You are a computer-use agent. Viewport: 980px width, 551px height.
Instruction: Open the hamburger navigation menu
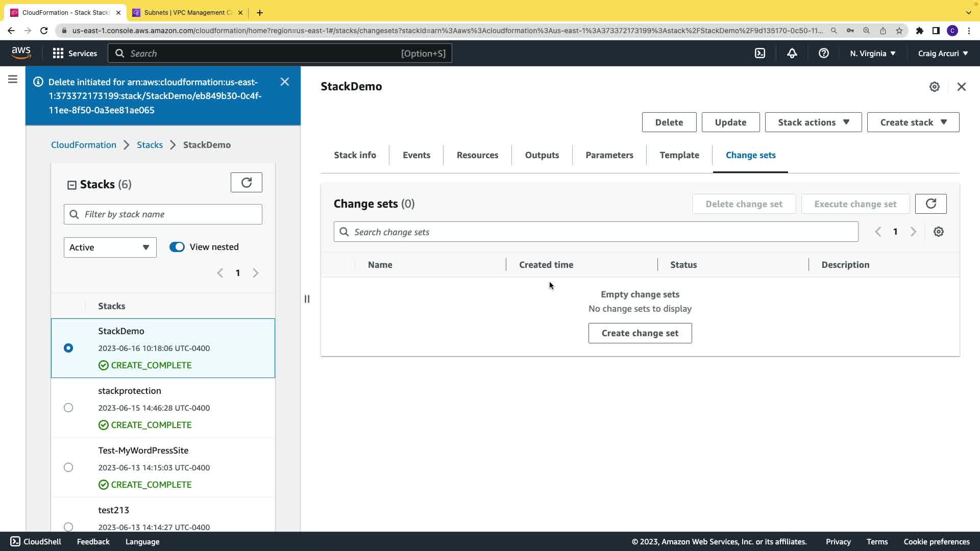click(x=13, y=80)
